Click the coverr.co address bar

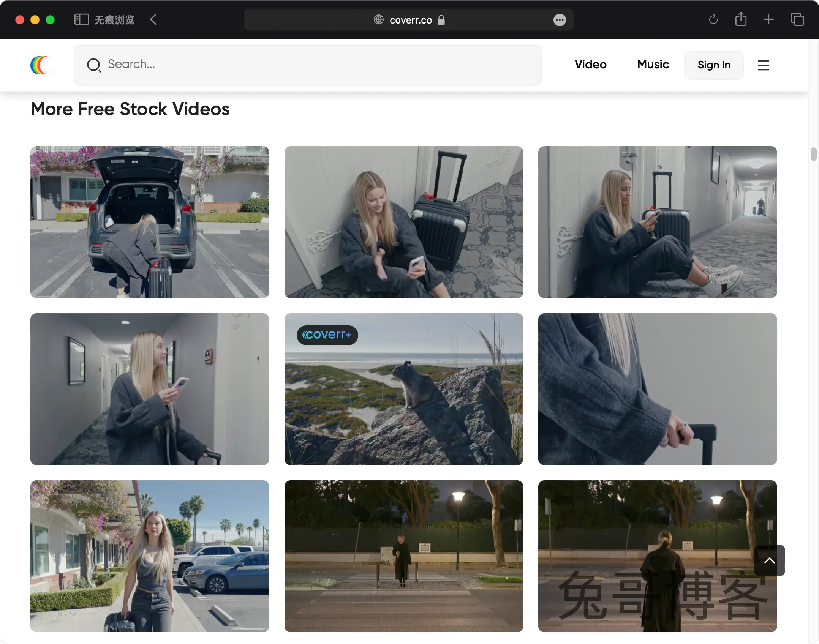click(408, 20)
